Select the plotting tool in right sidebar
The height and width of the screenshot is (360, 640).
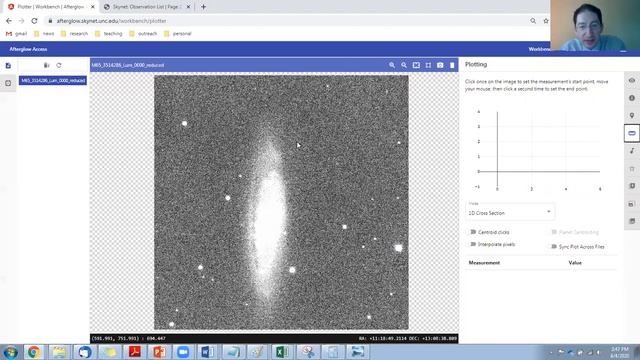click(x=632, y=133)
